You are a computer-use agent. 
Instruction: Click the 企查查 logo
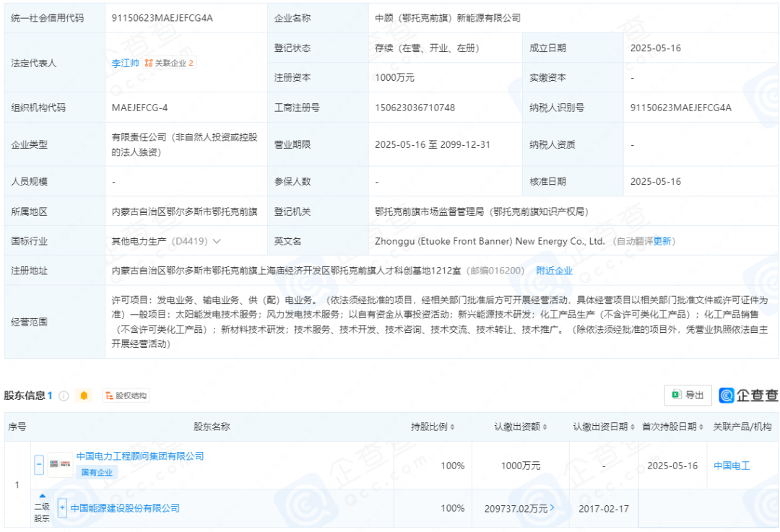point(748,395)
